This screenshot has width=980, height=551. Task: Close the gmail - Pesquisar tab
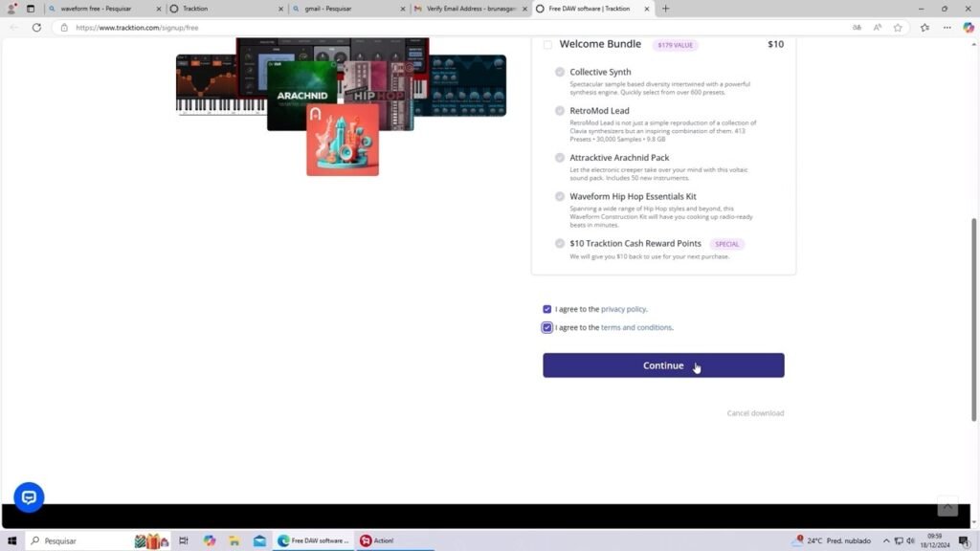(403, 9)
